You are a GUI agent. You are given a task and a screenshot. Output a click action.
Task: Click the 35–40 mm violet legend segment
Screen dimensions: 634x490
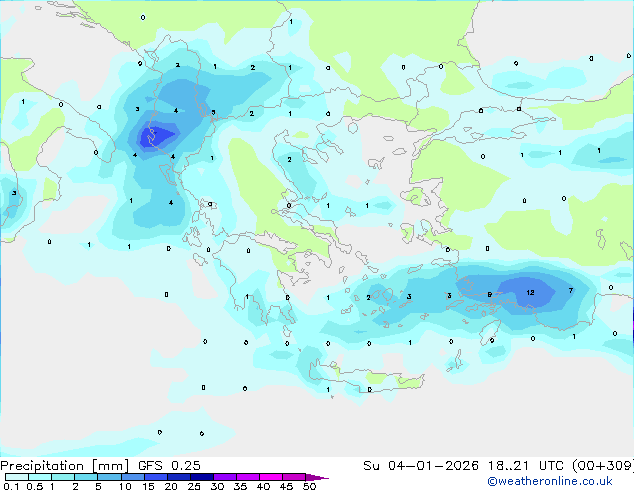pyautogui.click(x=247, y=477)
